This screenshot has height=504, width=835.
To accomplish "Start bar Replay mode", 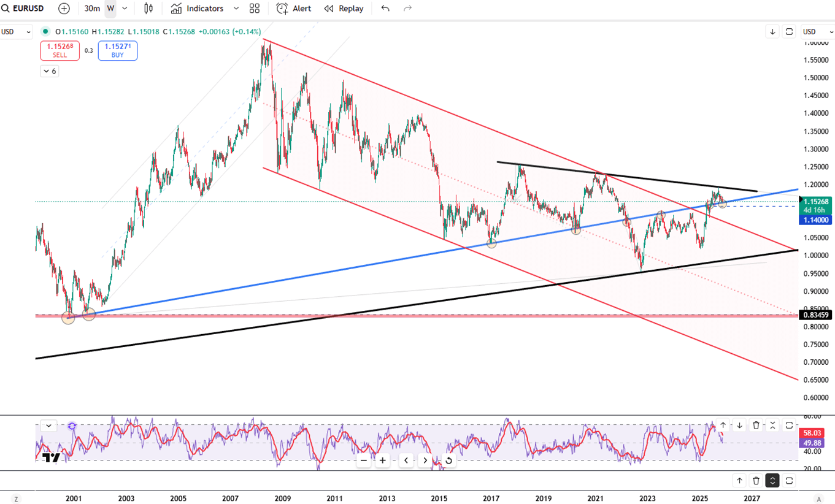I will 344,9.
